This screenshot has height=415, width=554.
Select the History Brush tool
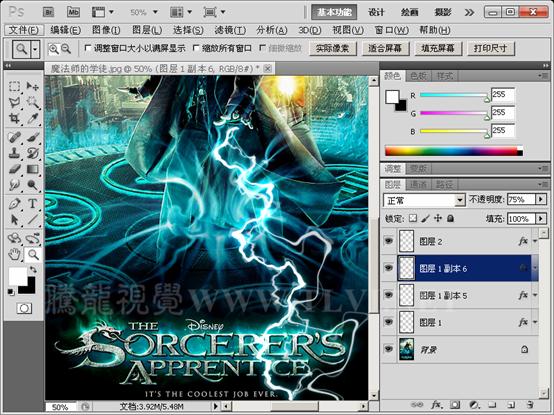(x=33, y=153)
